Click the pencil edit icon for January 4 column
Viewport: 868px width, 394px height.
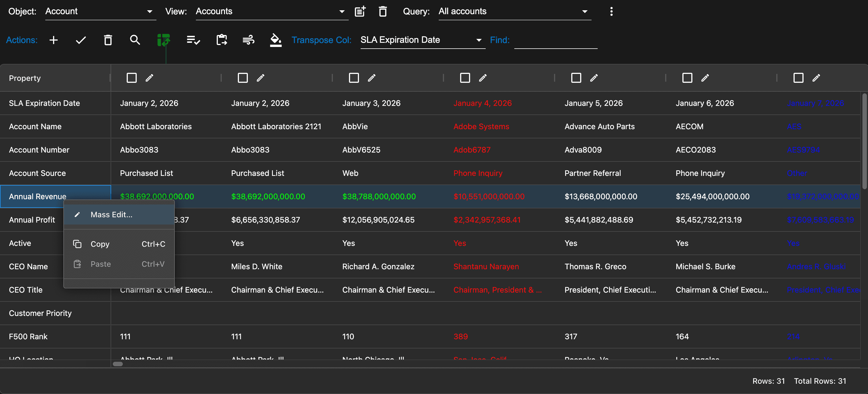point(483,78)
